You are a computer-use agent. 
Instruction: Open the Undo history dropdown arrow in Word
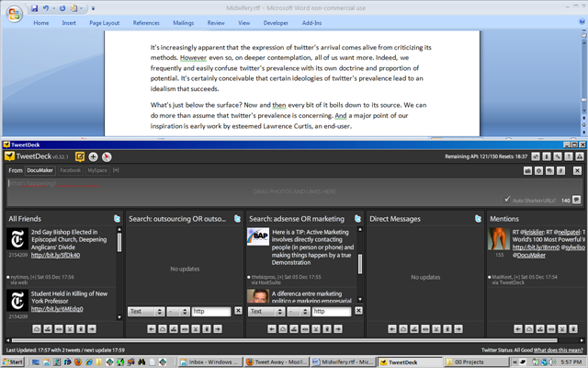pyautogui.click(x=53, y=8)
